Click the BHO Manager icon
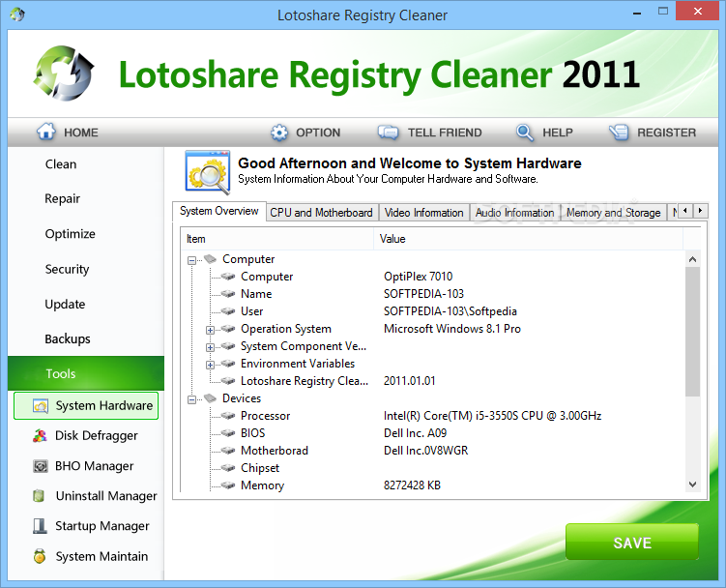Screen dimensions: 726x588 [41, 466]
